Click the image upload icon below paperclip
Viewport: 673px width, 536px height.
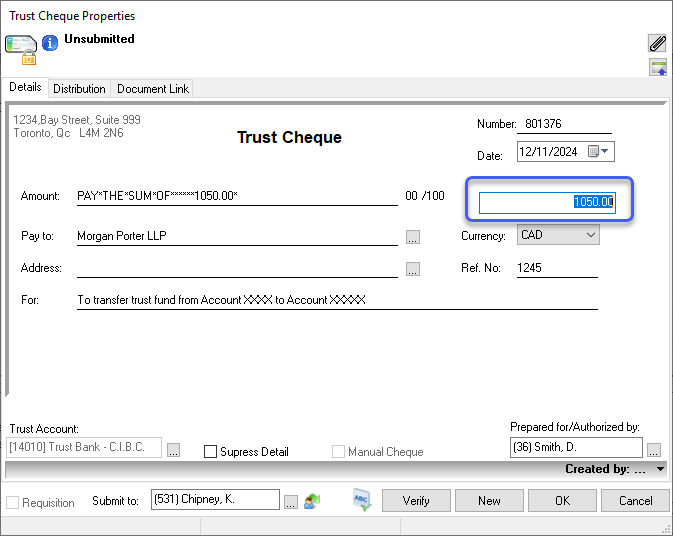(x=658, y=67)
